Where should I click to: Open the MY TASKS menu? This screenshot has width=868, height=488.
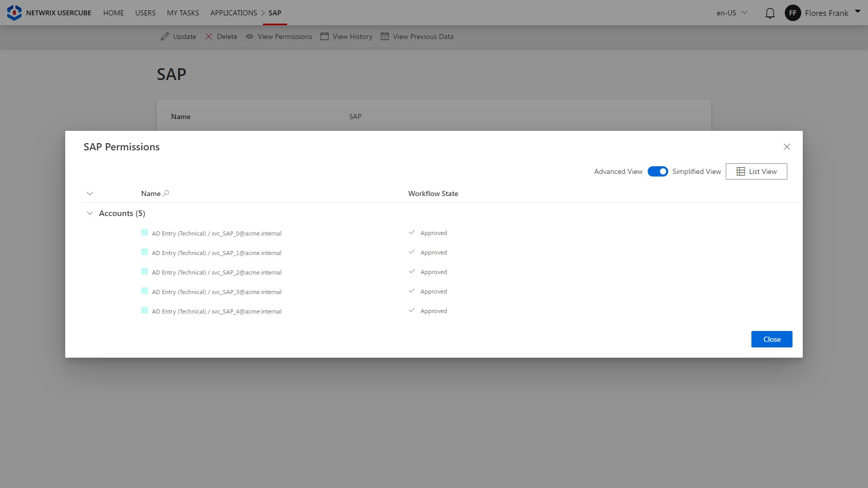pos(182,13)
